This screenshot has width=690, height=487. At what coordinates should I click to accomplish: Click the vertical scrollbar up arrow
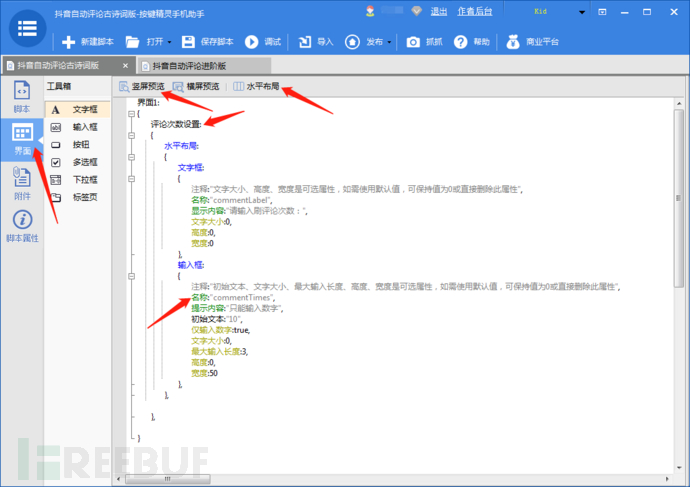tap(679, 103)
